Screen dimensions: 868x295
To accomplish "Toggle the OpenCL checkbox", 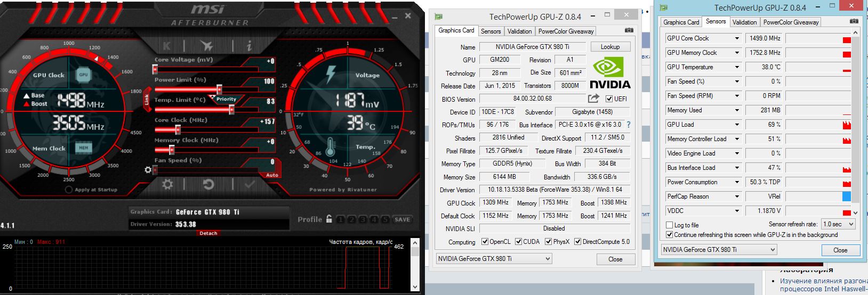I will tap(485, 242).
